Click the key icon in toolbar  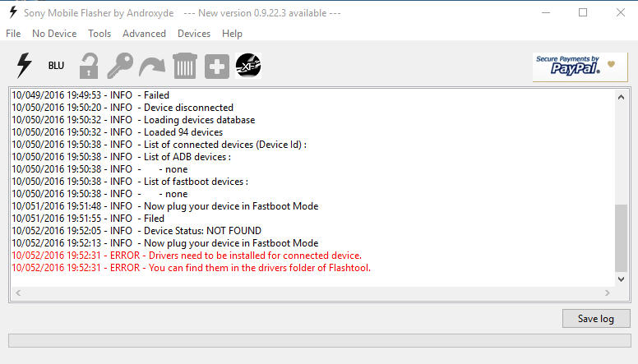coord(120,66)
